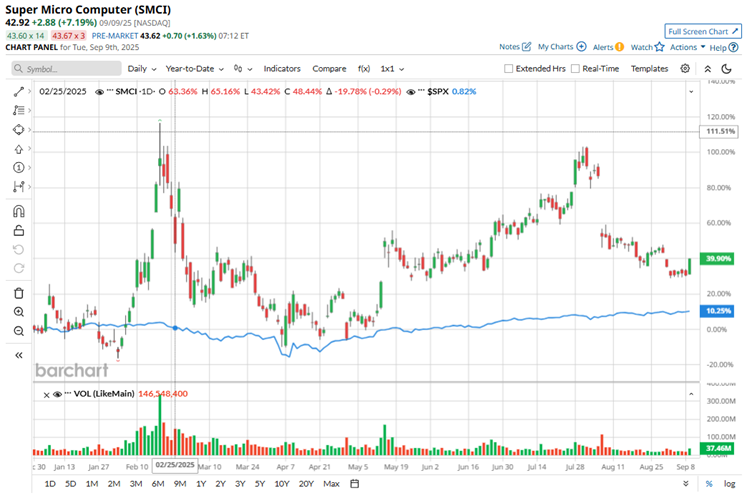Select the 20Y time range
This screenshot has height=498, width=752.
(306, 484)
